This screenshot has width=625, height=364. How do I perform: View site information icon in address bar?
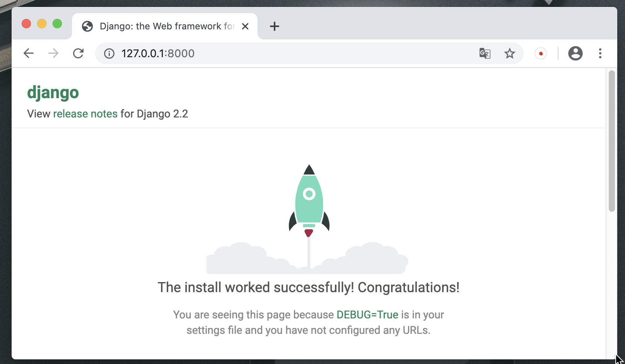coord(109,53)
